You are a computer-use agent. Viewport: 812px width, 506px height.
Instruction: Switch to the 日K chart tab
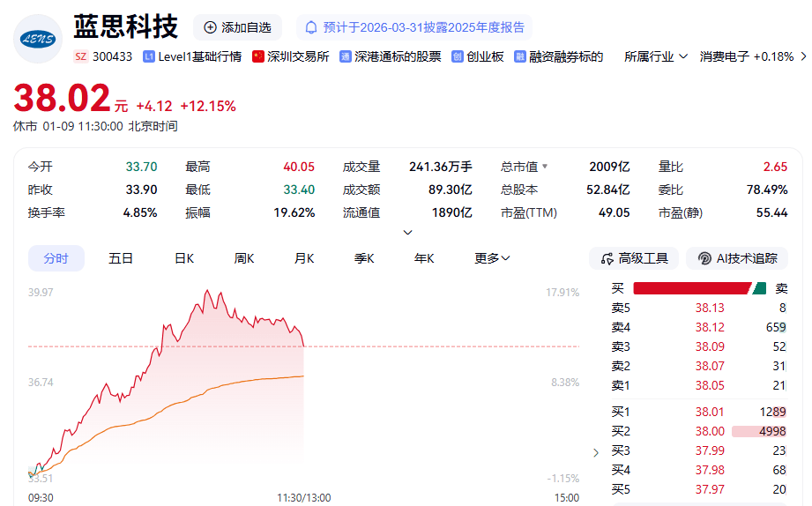click(x=183, y=258)
